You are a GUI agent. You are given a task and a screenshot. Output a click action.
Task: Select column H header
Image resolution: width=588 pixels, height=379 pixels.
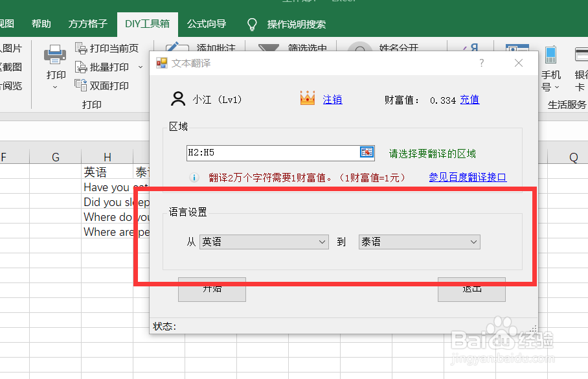pyautogui.click(x=107, y=157)
